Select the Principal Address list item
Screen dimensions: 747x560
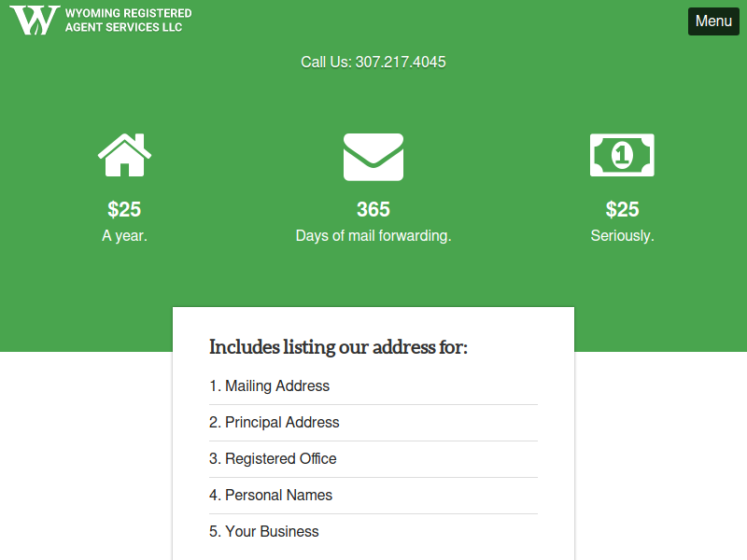pos(373,423)
